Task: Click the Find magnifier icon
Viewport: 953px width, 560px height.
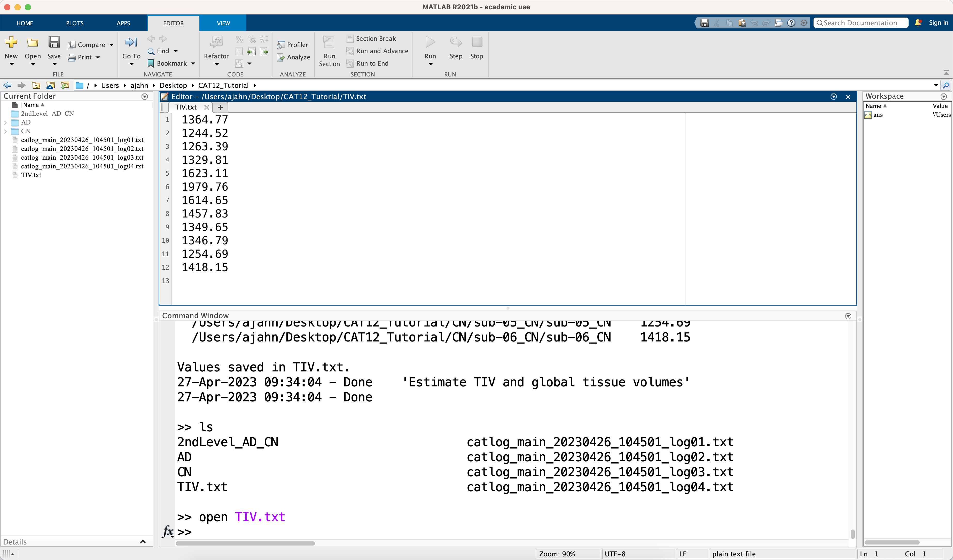Action: [x=151, y=51]
